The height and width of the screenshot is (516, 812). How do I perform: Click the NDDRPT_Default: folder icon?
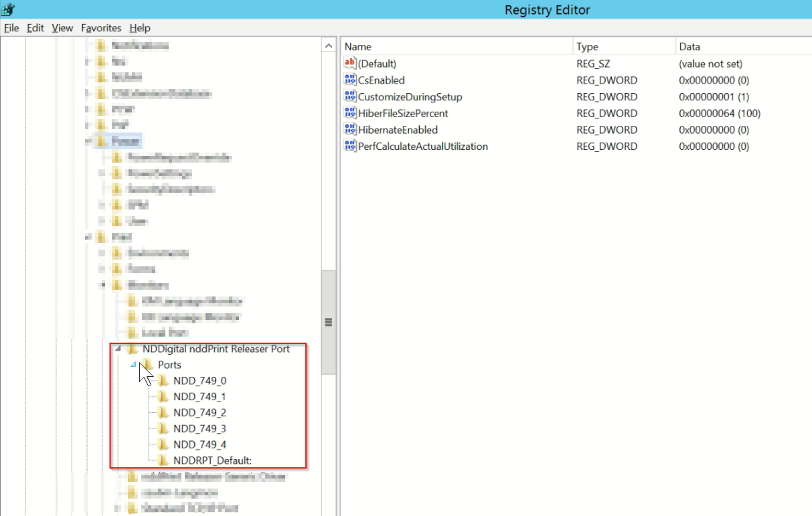tap(163, 460)
